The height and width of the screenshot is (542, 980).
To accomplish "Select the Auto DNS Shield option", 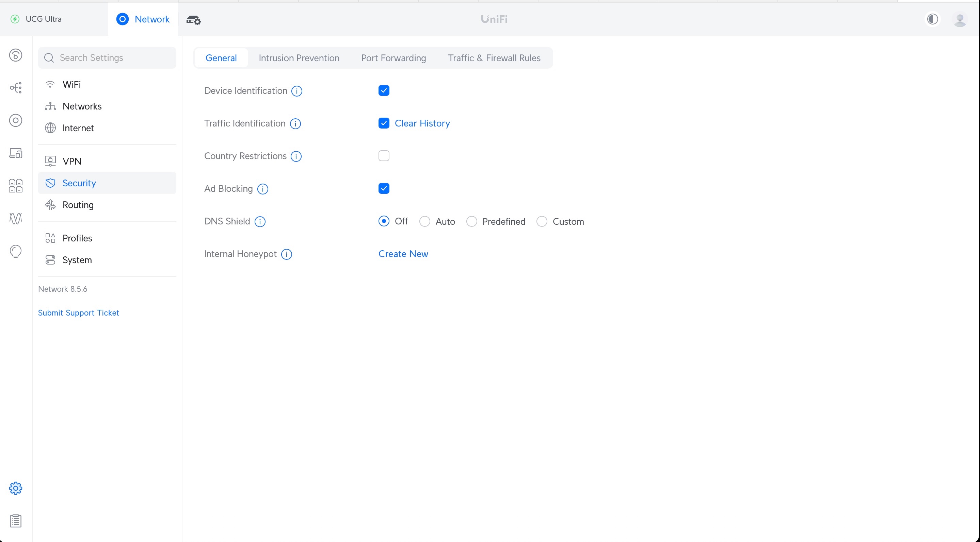I will [424, 222].
